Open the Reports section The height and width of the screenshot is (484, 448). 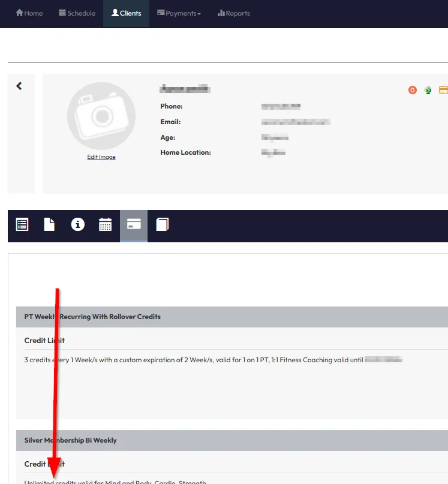pyautogui.click(x=234, y=13)
